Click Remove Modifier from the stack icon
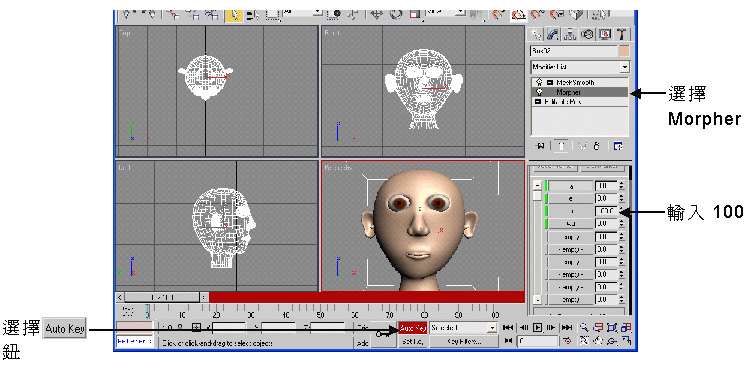Screen dimensions: 749x375 click(x=597, y=146)
